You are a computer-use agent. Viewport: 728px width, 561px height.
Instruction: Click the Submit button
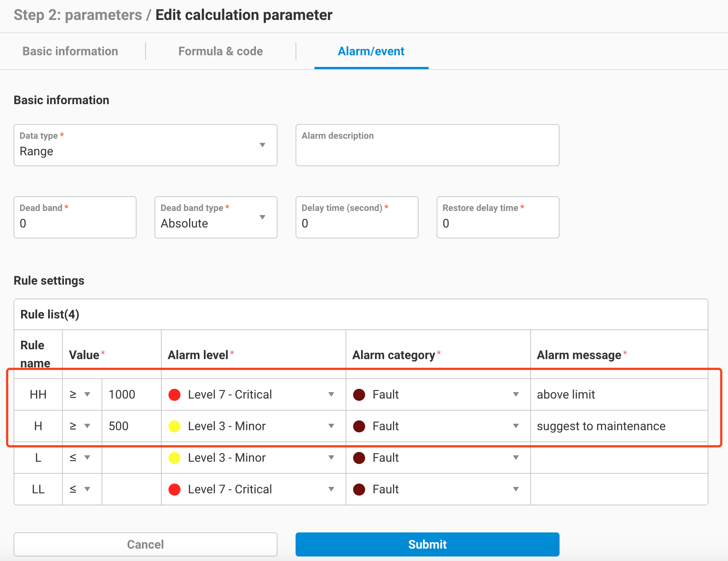coord(427,544)
